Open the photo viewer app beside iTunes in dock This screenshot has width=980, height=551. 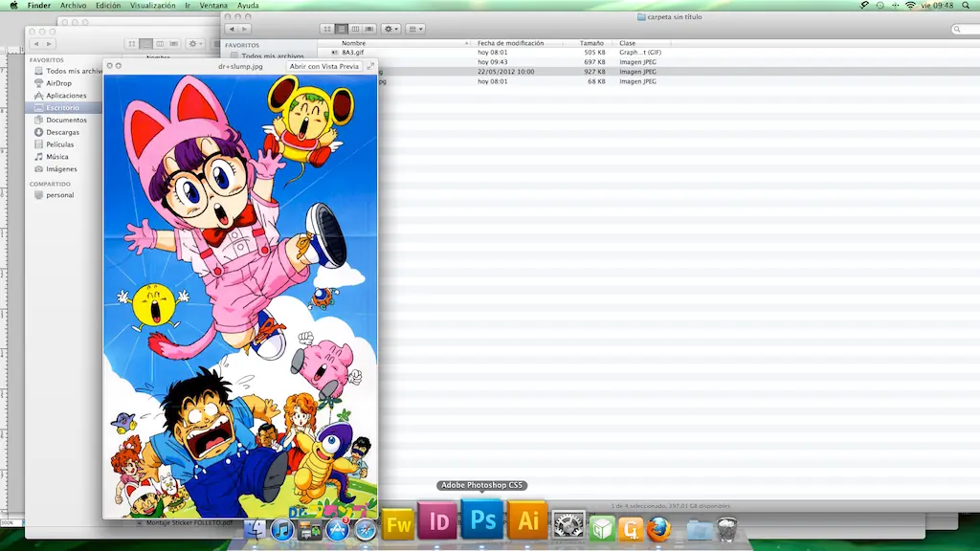coord(309,530)
